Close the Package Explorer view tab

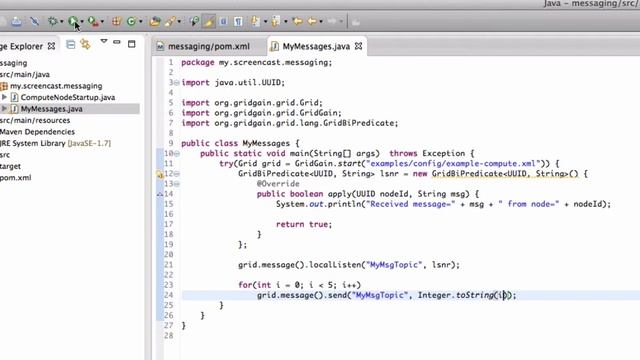(51, 46)
